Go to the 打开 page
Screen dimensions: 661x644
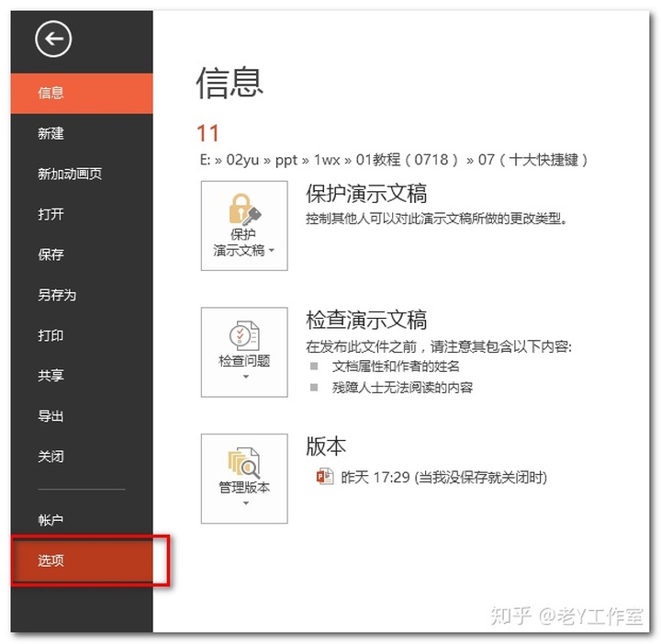[82, 214]
